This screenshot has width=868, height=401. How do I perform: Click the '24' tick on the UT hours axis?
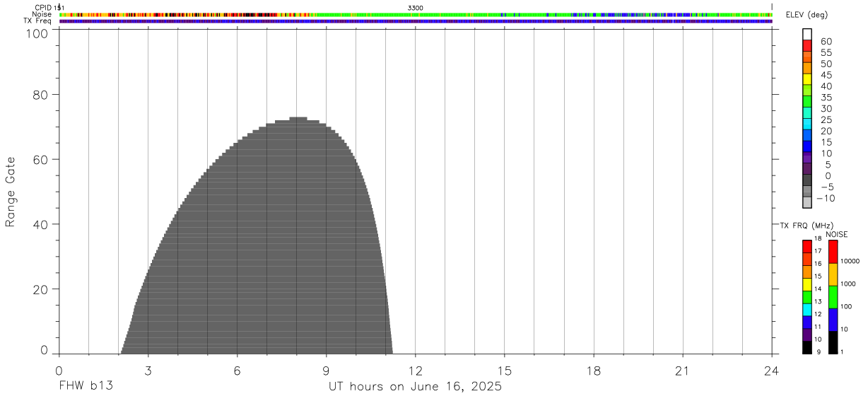[772, 370]
